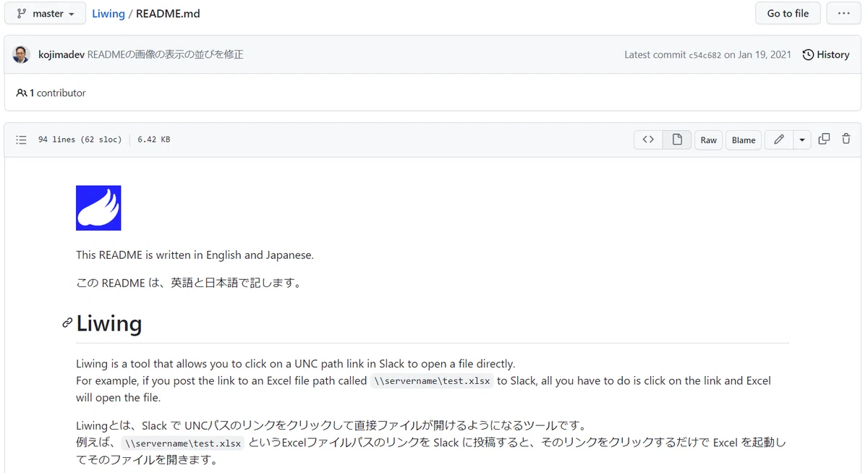
Task: View the file History
Action: (826, 54)
